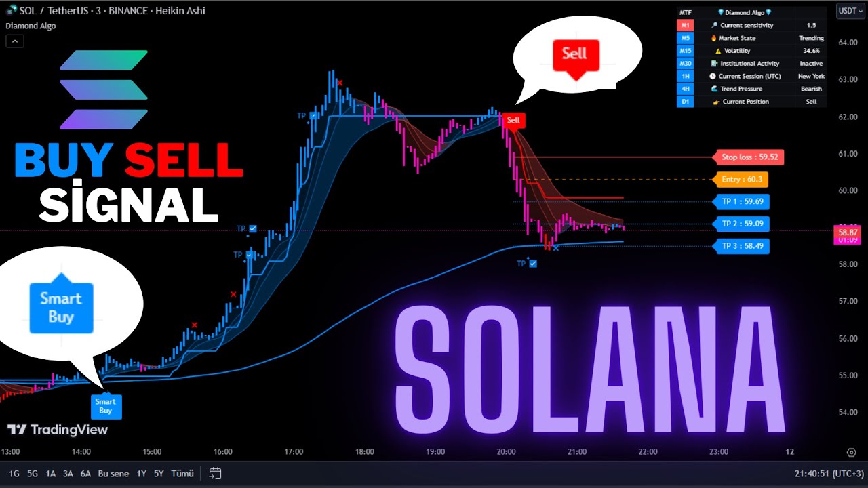868x488 pixels.
Task: Click the M30 timeframe cell in MTF table
Action: [x=686, y=64]
